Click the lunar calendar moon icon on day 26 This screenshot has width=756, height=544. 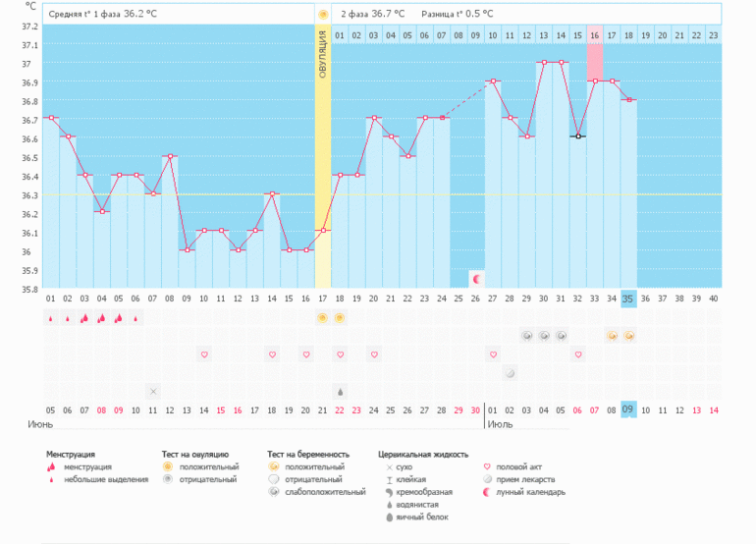click(476, 280)
